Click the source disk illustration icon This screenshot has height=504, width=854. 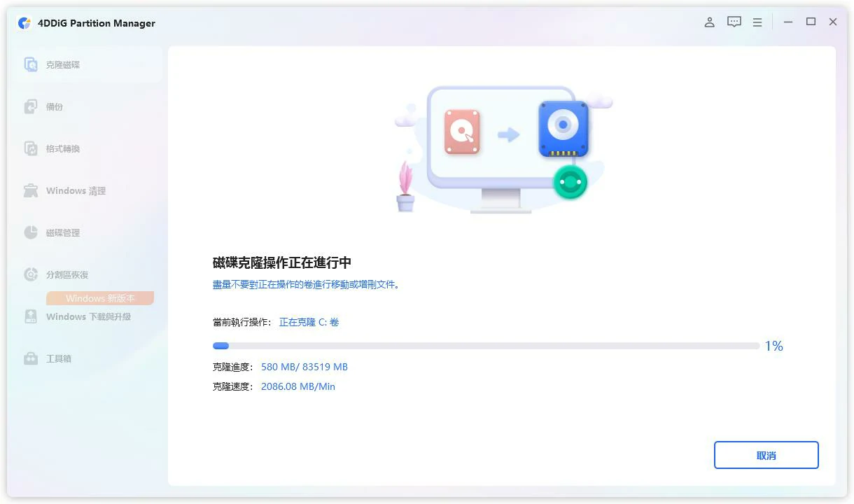[x=462, y=132]
